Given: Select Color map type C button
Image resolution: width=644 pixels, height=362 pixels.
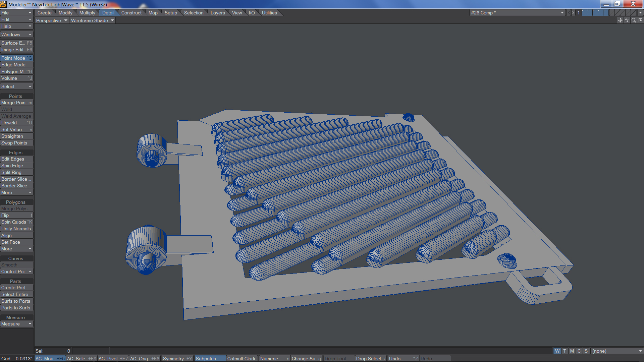Looking at the screenshot, I should [579, 351].
